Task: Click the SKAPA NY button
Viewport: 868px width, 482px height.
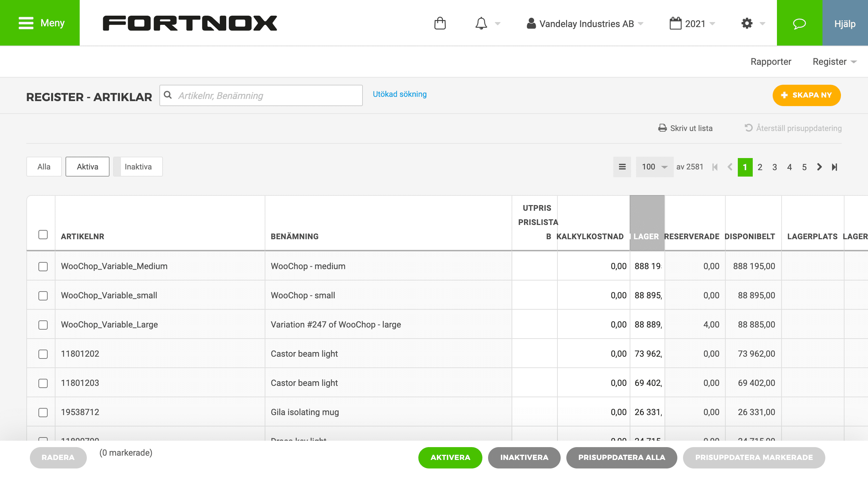Action: click(x=806, y=95)
